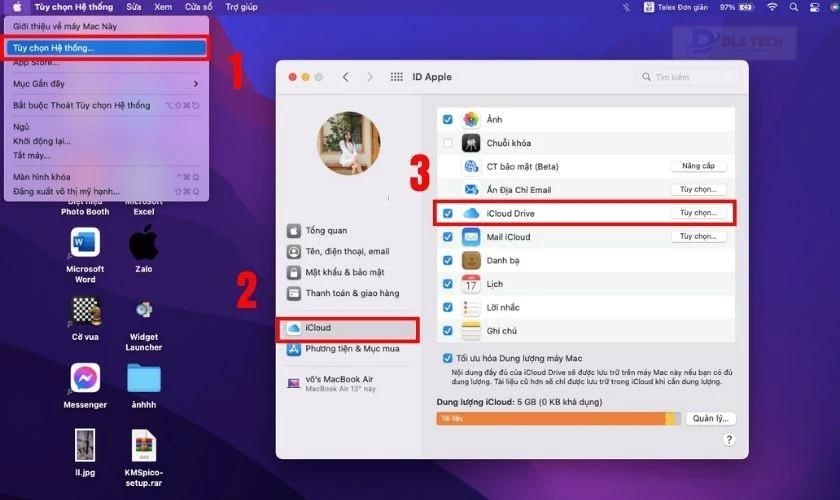Click the Lịch calendar icon
The image size is (840, 500).
[x=471, y=284]
